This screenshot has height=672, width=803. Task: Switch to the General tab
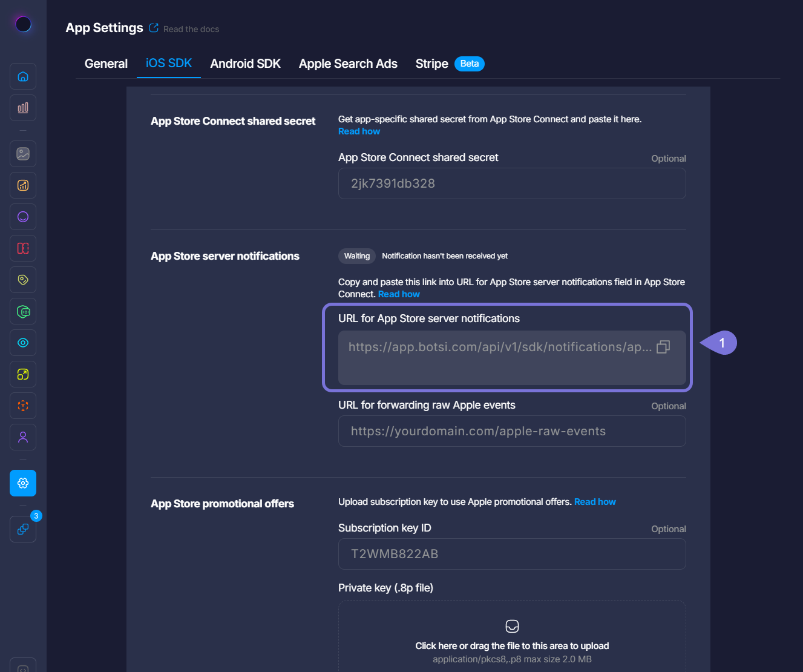tap(106, 64)
